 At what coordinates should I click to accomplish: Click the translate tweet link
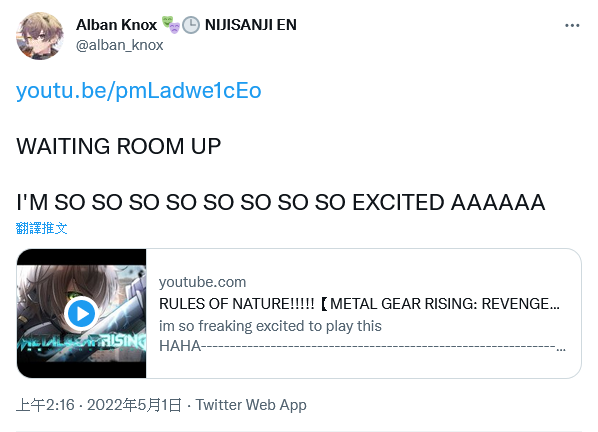click(42, 228)
